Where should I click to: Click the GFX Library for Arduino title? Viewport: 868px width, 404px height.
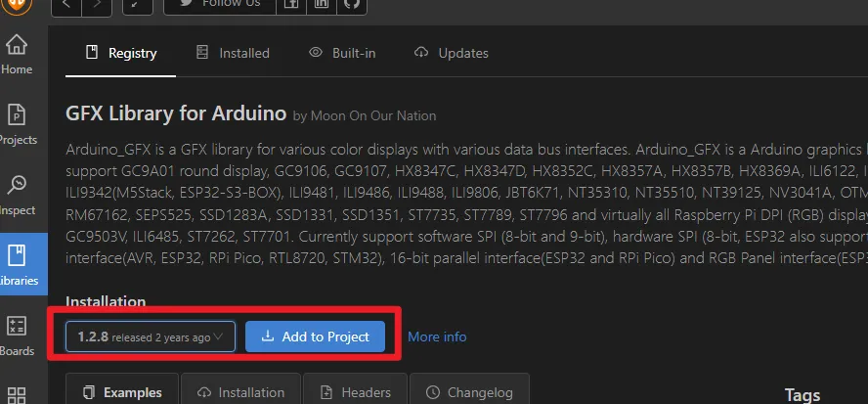point(176,113)
